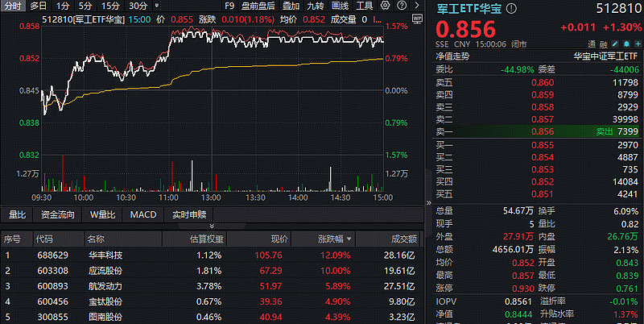This screenshot has height=324, width=644.
Task: Switch to 30分 chart tab
Action: [x=138, y=6]
